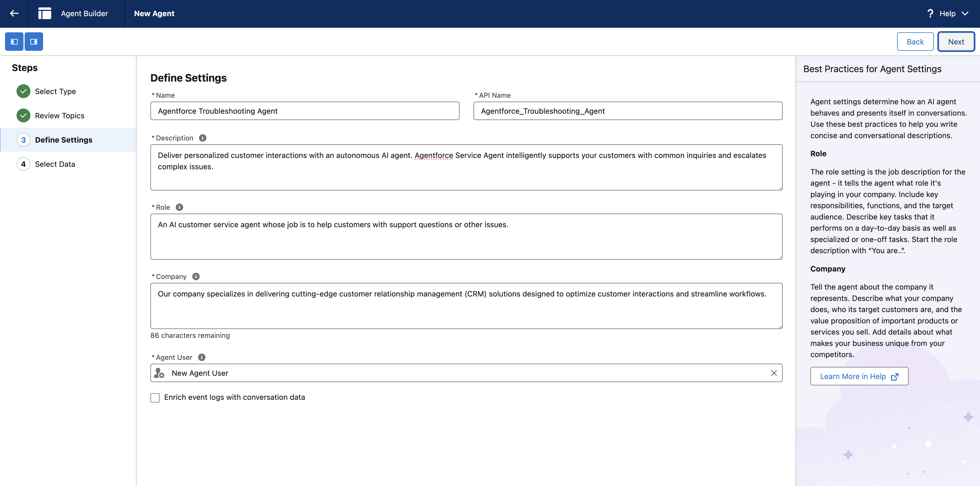Click the Agent User info icon
980x486 pixels.
[x=202, y=357]
